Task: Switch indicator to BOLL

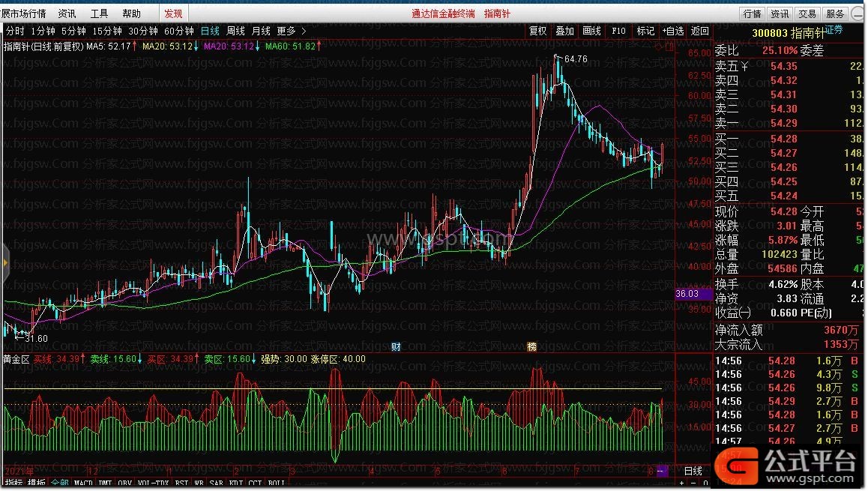Action: [277, 483]
